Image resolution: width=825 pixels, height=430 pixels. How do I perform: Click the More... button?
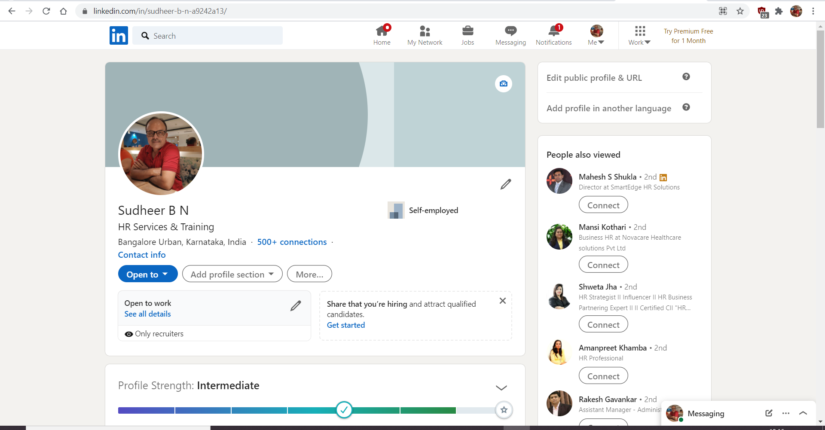309,274
